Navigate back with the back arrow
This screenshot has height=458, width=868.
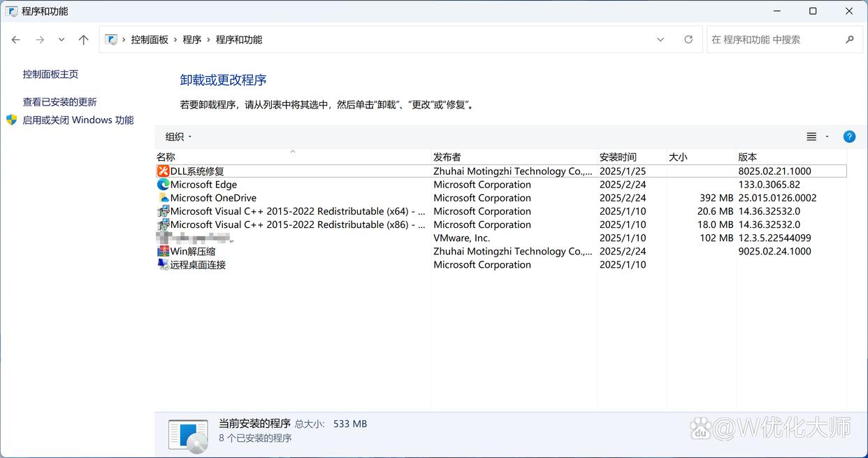pos(16,40)
